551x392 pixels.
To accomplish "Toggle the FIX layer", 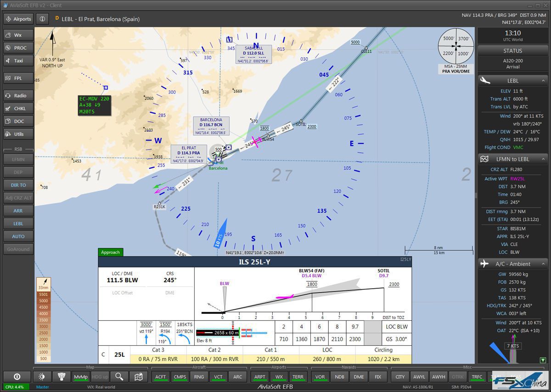I will 378,377.
